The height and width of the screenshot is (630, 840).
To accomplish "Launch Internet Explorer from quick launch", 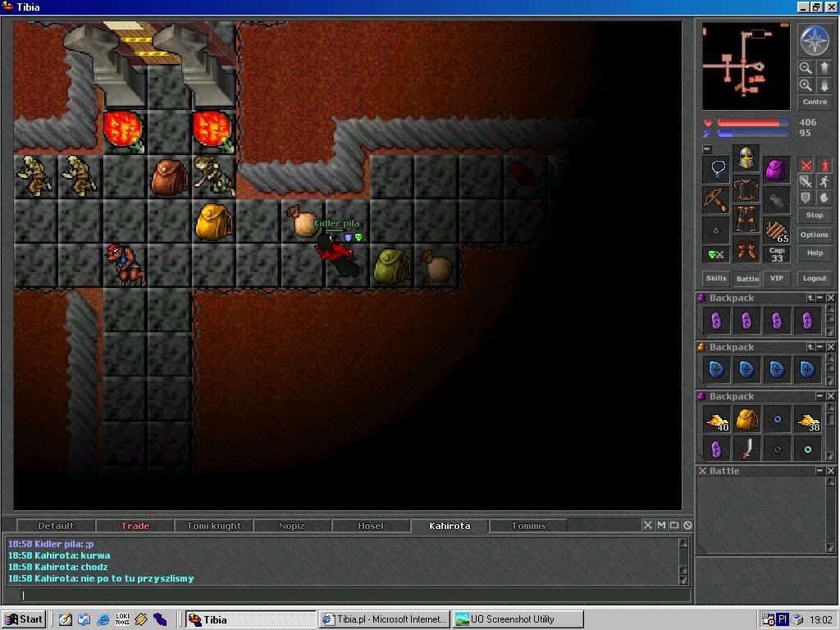I will (103, 620).
